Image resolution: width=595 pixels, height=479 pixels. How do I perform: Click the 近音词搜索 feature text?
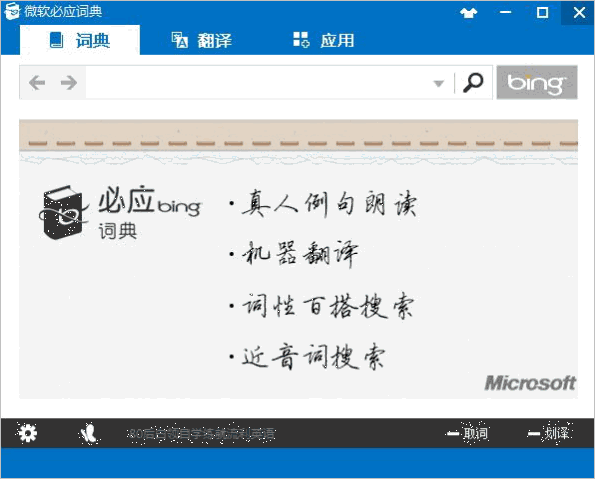tap(313, 357)
